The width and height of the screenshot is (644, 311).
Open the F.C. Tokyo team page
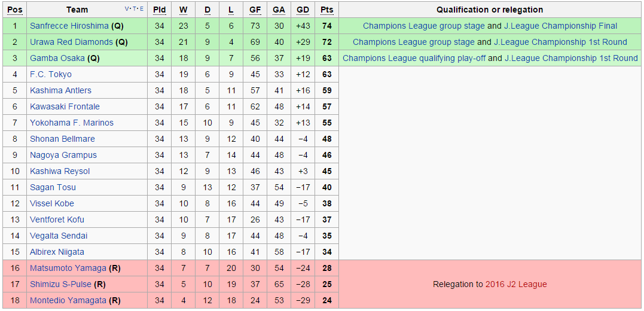coord(51,74)
